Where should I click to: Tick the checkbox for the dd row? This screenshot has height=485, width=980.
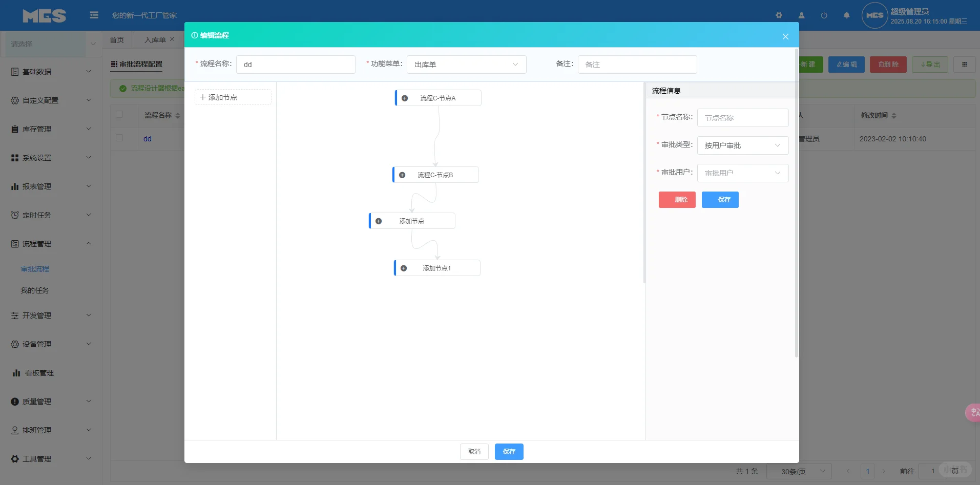point(119,138)
